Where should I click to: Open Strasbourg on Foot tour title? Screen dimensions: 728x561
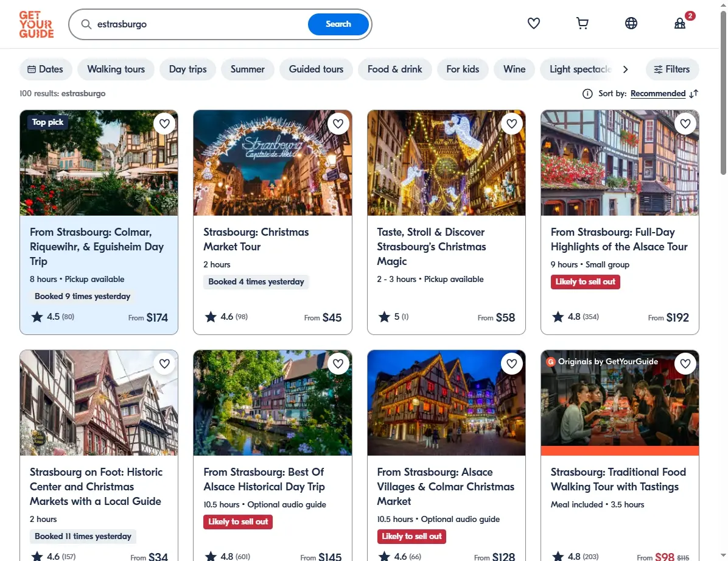pos(96,487)
